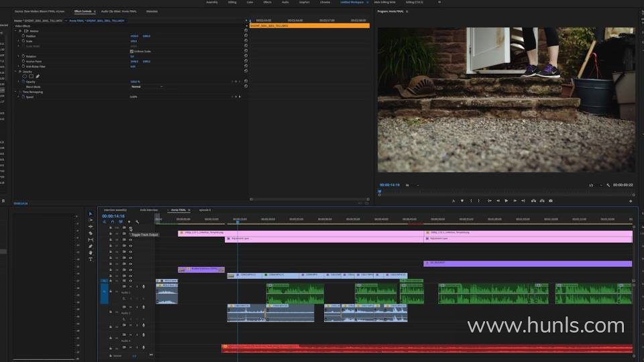Image resolution: width=644 pixels, height=362 pixels.
Task: Collapse the Opacity effect group
Action: 16,72
